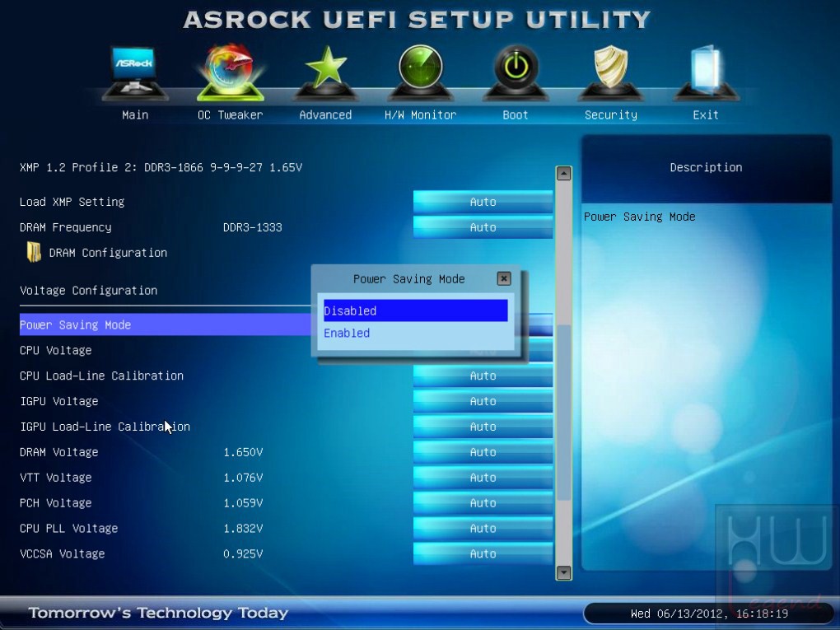Open the Main tab monitor icon
The height and width of the screenshot is (630, 840).
(x=135, y=72)
